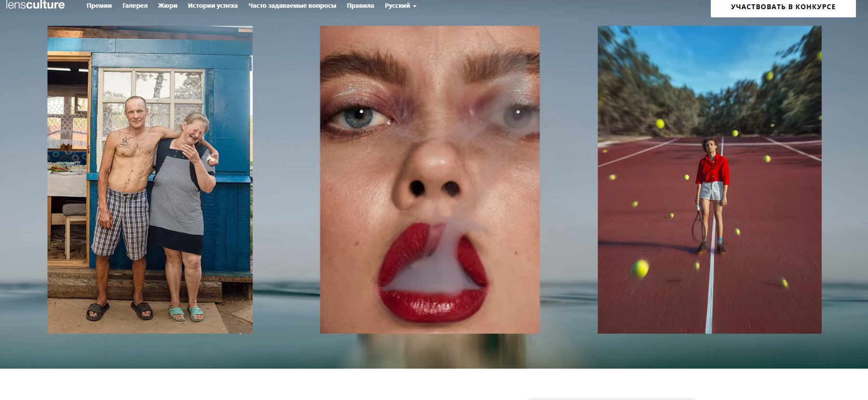
Task: Click the laughing woman in striped dress
Action: [182, 193]
